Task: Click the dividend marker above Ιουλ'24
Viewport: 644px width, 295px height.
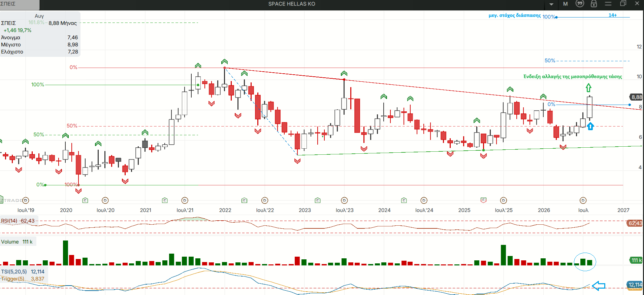Action: pyautogui.click(x=424, y=200)
